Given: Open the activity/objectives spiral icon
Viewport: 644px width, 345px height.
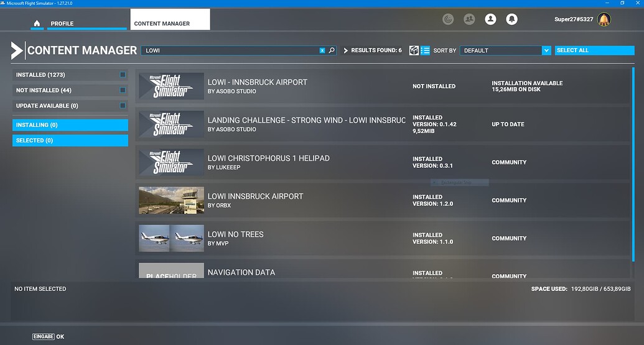Looking at the screenshot, I should [448, 19].
